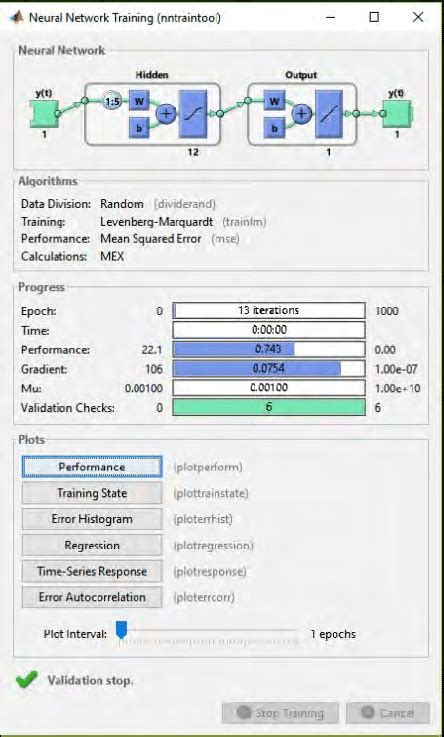Click the Levenberg-Marquardt training text
444x737 pixels.
[156, 222]
